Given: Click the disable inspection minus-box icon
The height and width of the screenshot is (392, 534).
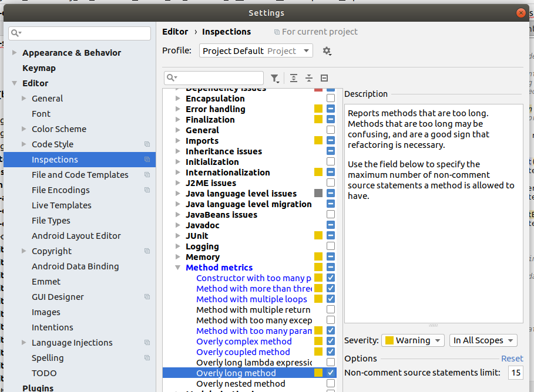Looking at the screenshot, I should [324, 77].
